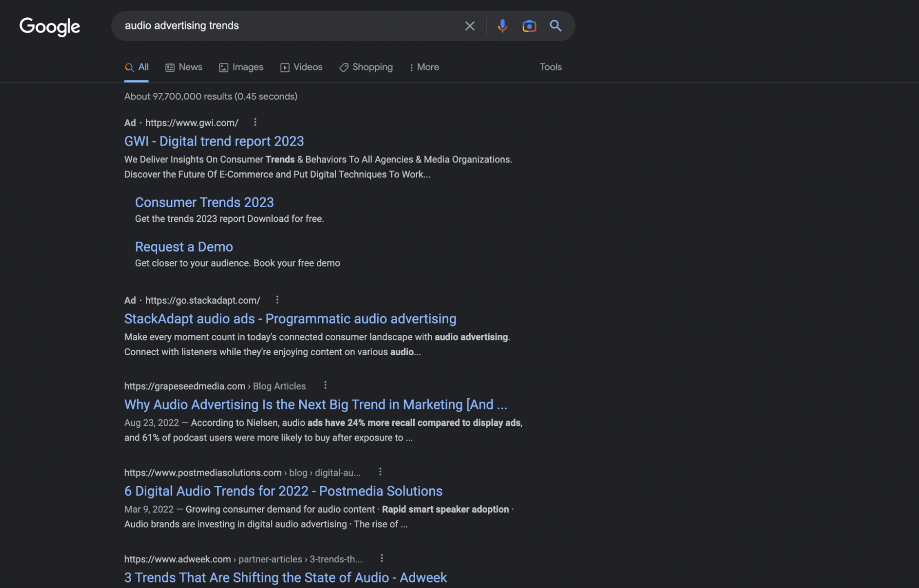
Task: Switch to the Images tab
Action: (241, 67)
